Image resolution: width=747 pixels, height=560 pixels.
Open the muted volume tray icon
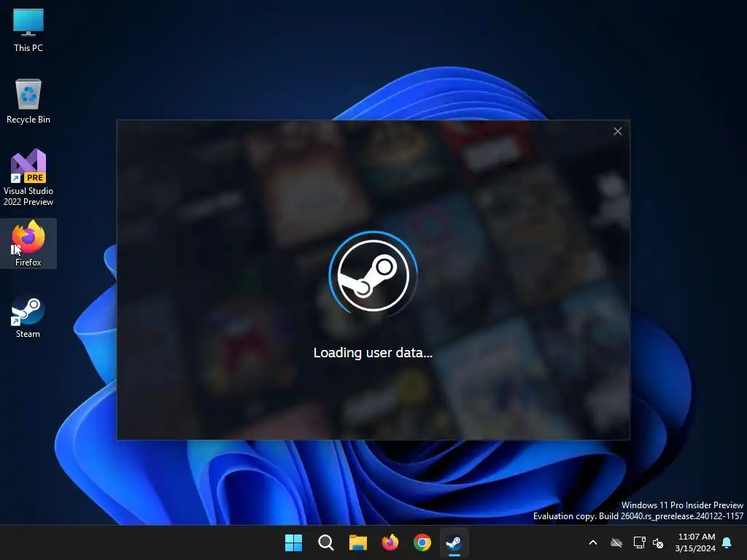pos(659,542)
